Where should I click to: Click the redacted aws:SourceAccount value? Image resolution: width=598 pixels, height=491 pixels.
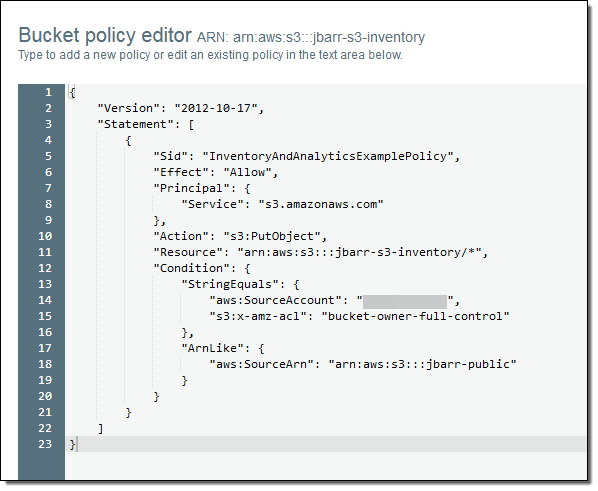pos(405,301)
